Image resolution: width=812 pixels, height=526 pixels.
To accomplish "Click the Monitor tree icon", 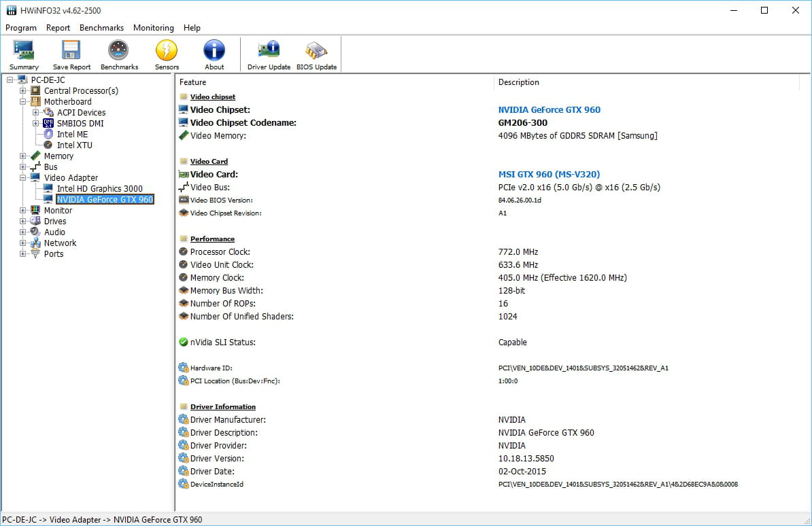I will point(35,210).
